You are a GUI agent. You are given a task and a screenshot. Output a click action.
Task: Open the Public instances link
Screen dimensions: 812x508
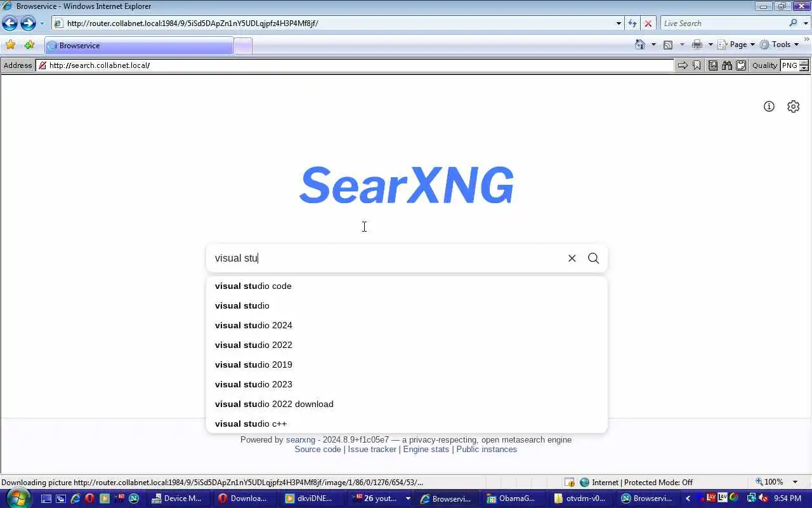pos(487,449)
